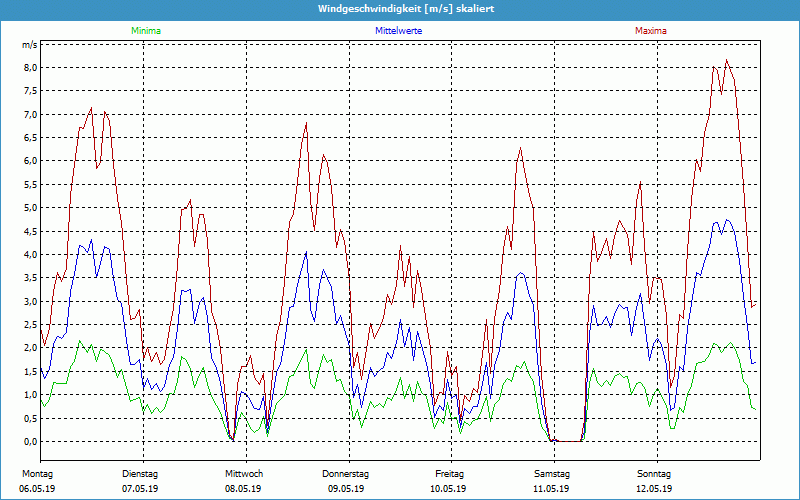Click the 7,5 y-axis value

pos(31,91)
